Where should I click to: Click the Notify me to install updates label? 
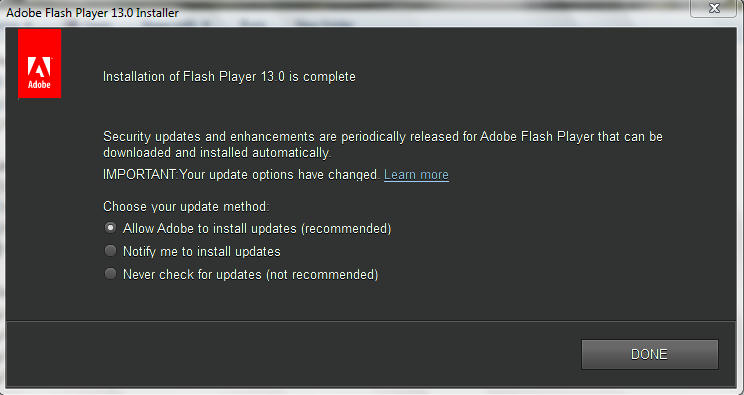click(202, 251)
